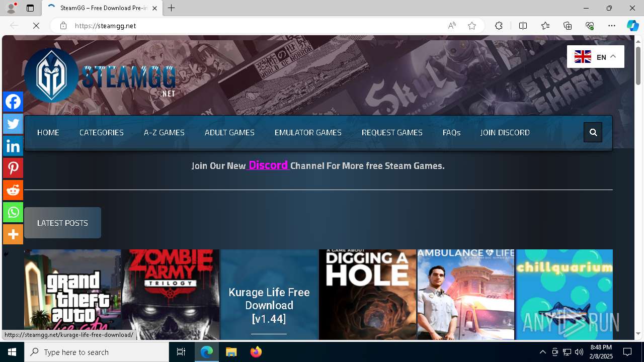Open Task View on taskbar
This screenshot has width=644, height=362.
point(181,352)
